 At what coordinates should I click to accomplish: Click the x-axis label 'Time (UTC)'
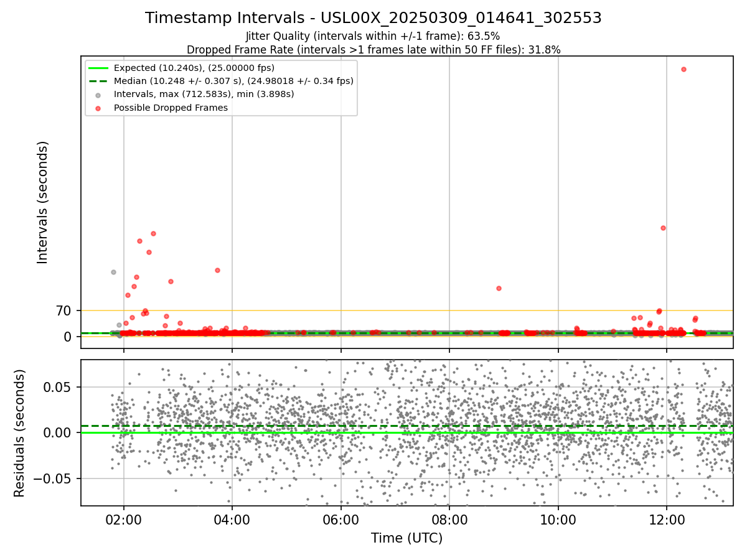pos(407,538)
